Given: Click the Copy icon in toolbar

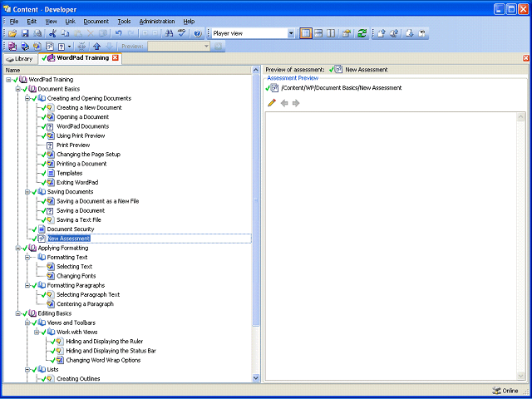Looking at the screenshot, I should pos(65,33).
